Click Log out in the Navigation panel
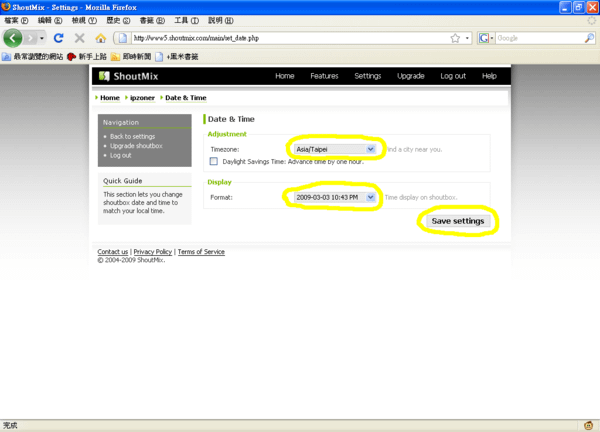Viewport: 600px width, 432px height. coord(121,155)
